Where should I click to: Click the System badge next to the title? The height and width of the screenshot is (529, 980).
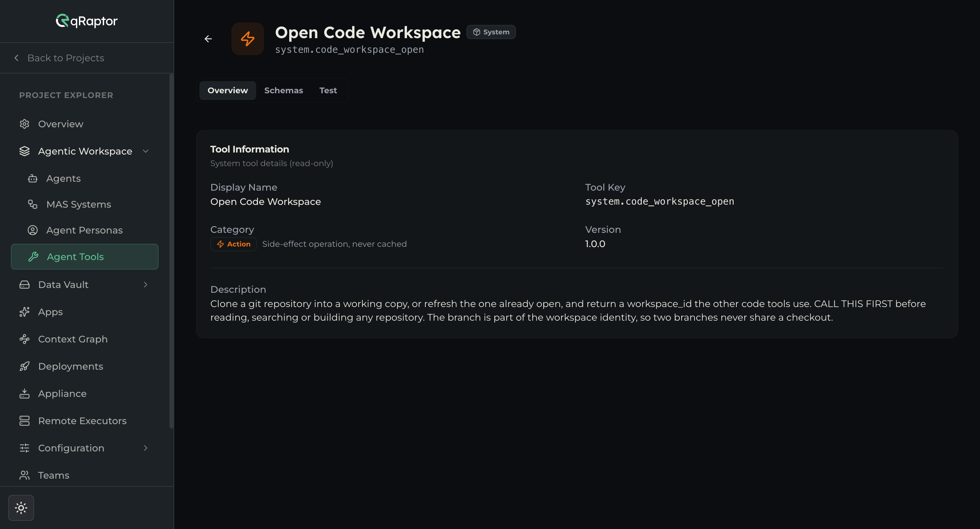491,32
